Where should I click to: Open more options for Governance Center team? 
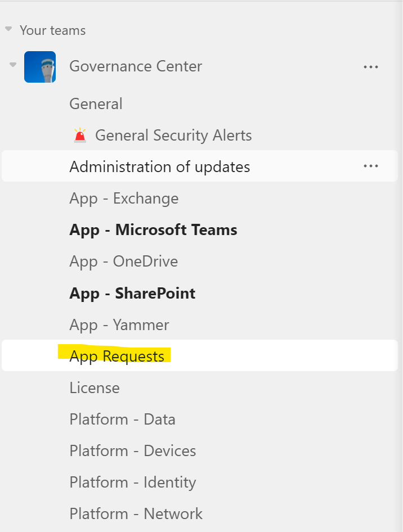370,67
